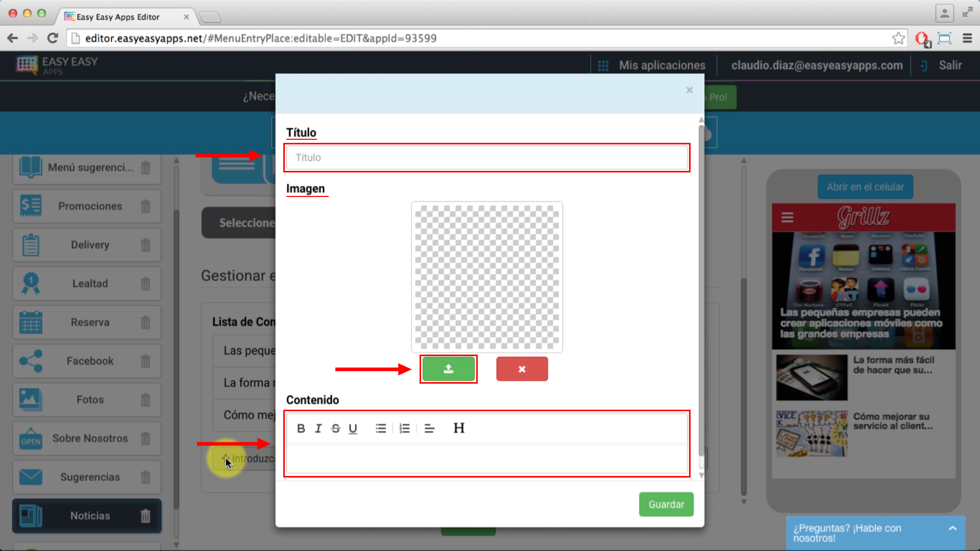
Task: Select the Unordered list icon
Action: coord(380,428)
